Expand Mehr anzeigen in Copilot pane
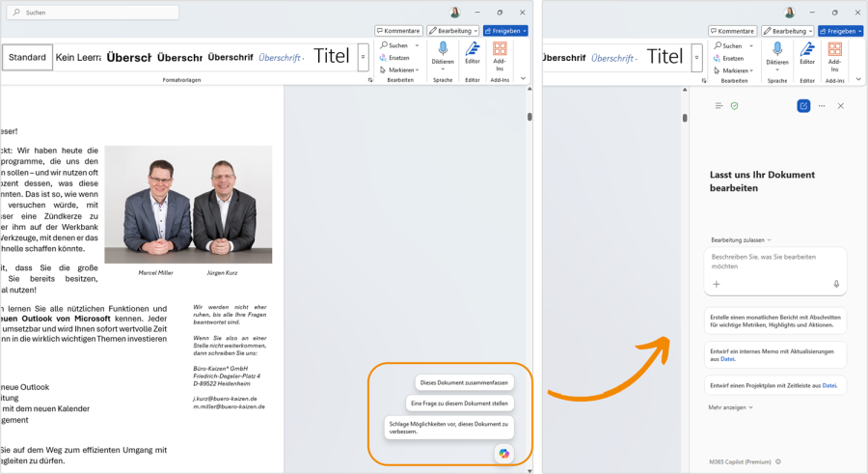Viewport: 868px width, 474px height. [x=730, y=407]
